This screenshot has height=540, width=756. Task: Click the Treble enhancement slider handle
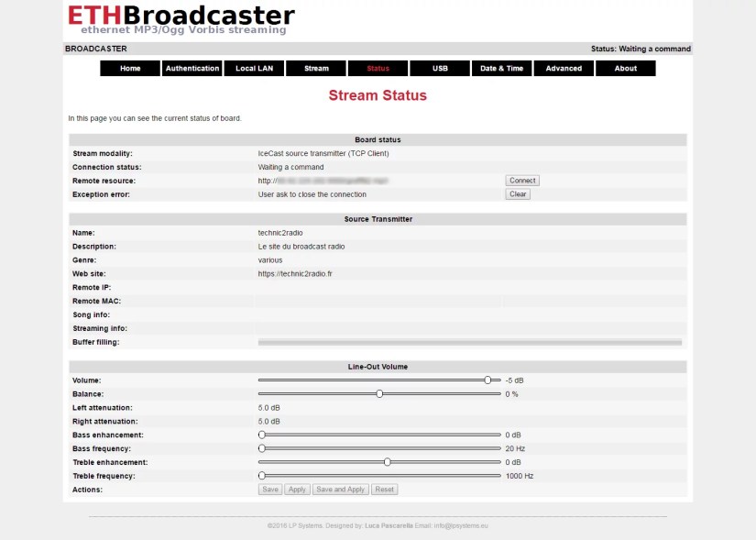(x=388, y=462)
